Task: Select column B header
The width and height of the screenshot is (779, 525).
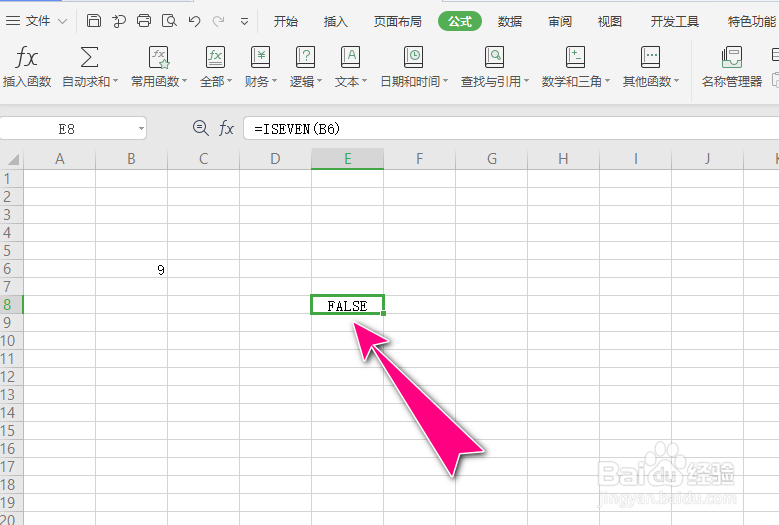Action: [x=131, y=159]
